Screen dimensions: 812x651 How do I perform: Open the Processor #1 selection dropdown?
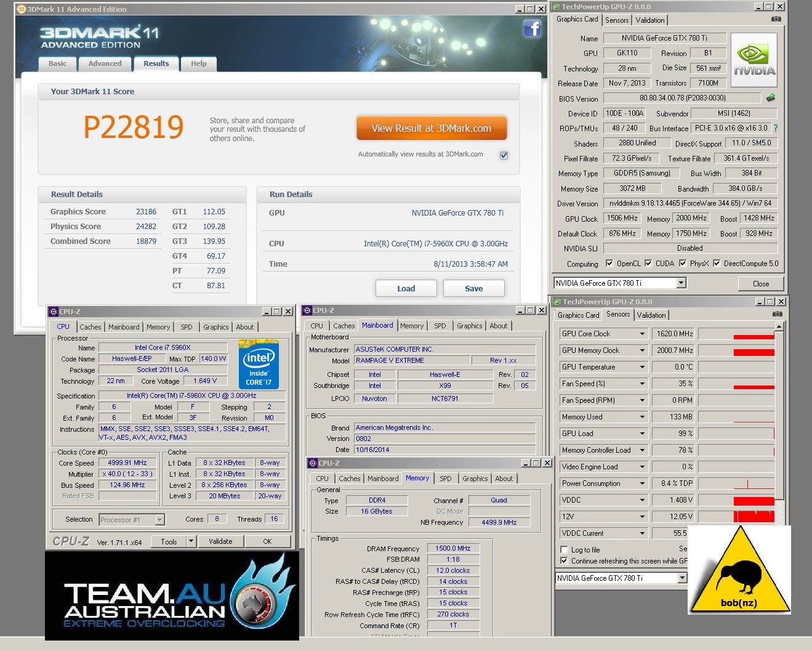point(159,520)
